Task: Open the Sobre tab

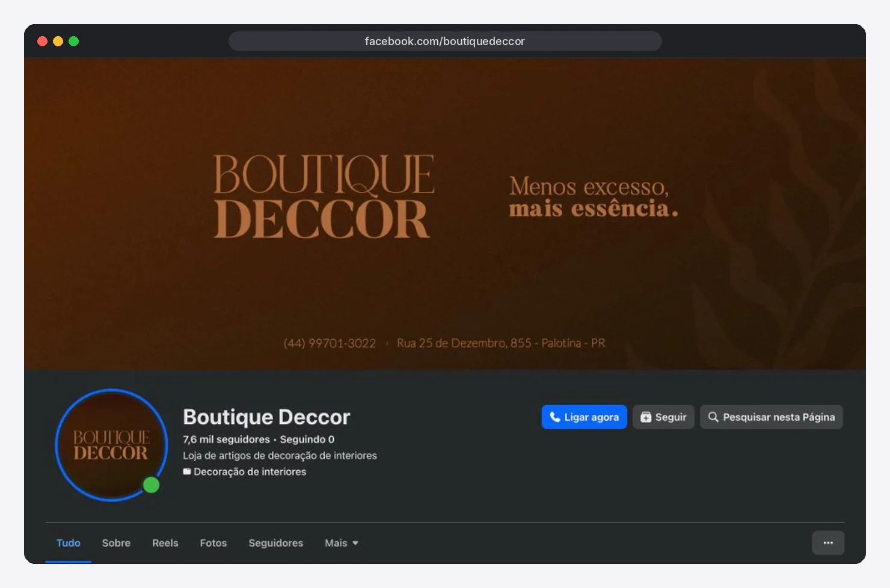Action: [x=116, y=543]
